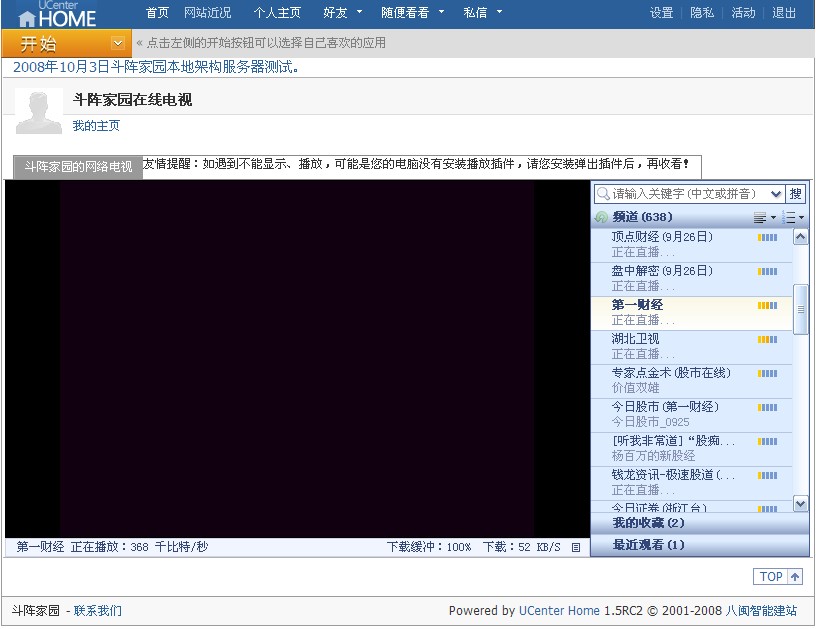The width and height of the screenshot is (816, 629).
Task: Select the 专家点金术 (股市在线) channel
Action: [692, 380]
